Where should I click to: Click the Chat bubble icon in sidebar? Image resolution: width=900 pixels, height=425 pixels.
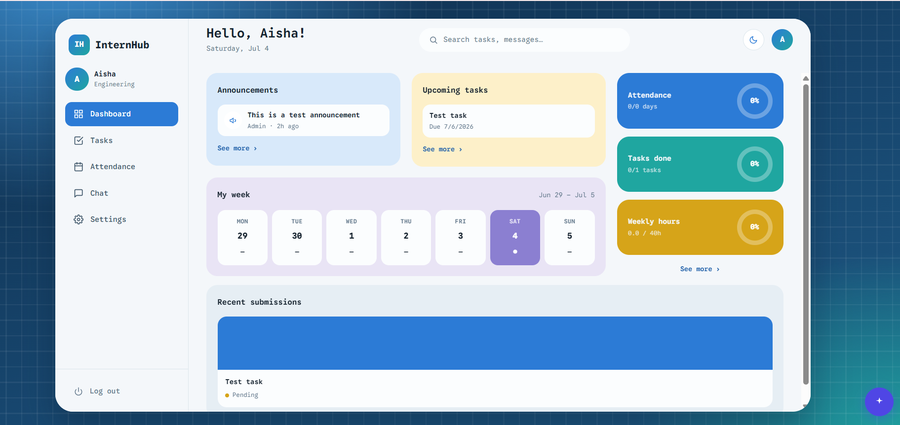click(79, 193)
